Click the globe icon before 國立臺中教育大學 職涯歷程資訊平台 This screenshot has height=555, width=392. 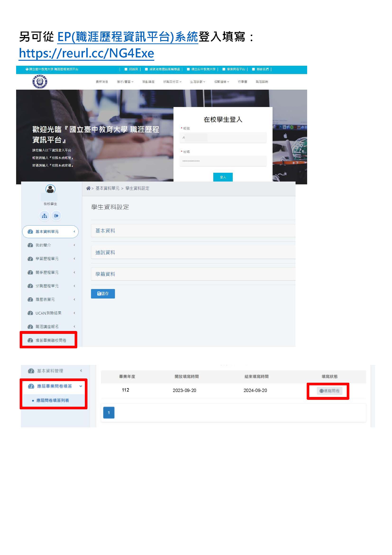tap(27, 69)
